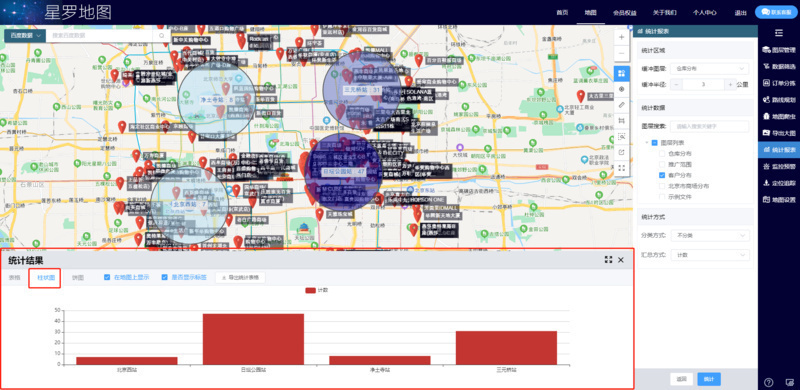This screenshot has height=390, width=800.
Task: Toggle the 计数 red legend swatch
Action: [x=310, y=290]
